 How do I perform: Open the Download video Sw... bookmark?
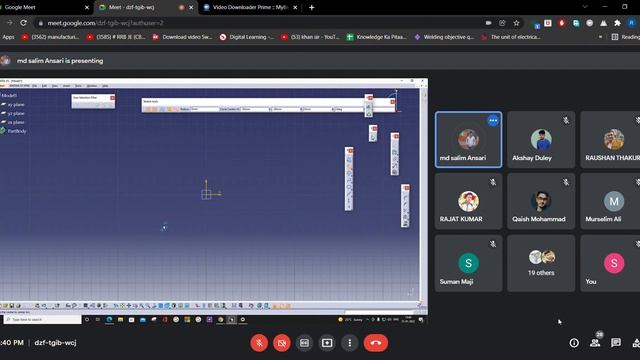[x=182, y=37]
